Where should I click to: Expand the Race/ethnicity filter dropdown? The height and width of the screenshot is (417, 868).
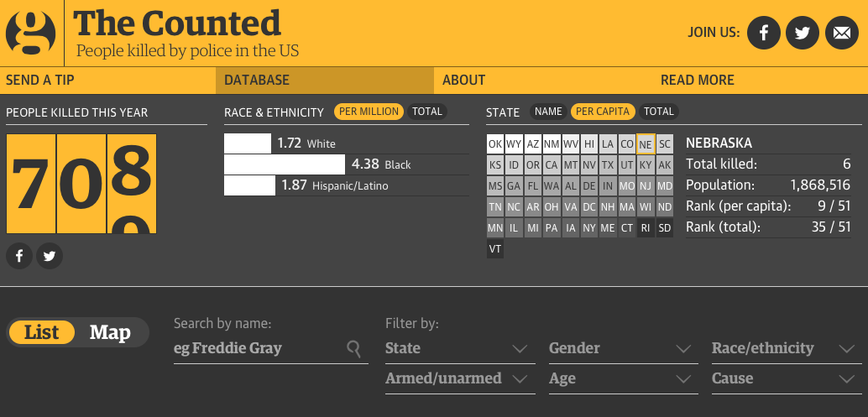(787, 348)
